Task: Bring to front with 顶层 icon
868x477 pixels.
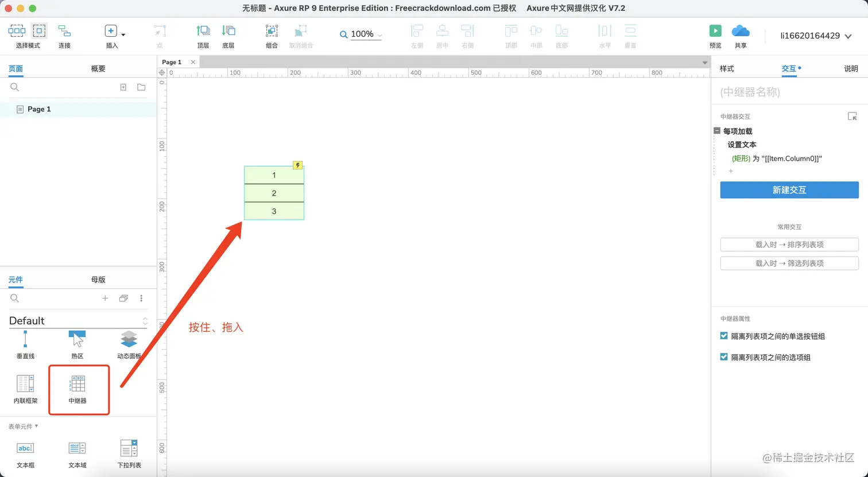Action: [203, 31]
